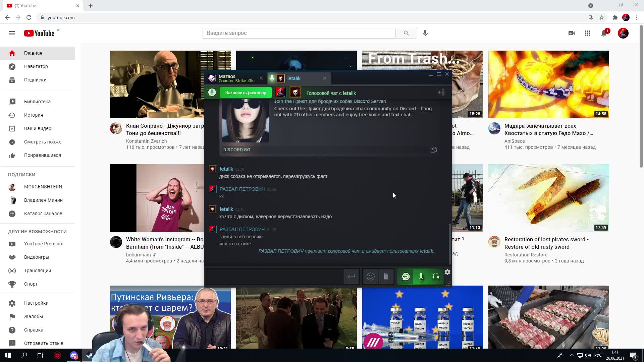The width and height of the screenshot is (644, 362).
Task: Open Трансляции in the sidebar
Action: click(x=38, y=270)
